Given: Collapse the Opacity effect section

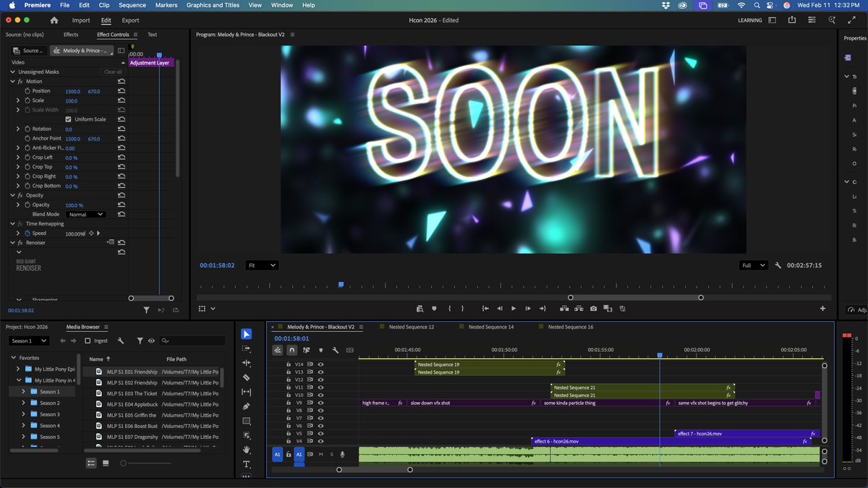Looking at the screenshot, I should click(x=12, y=195).
